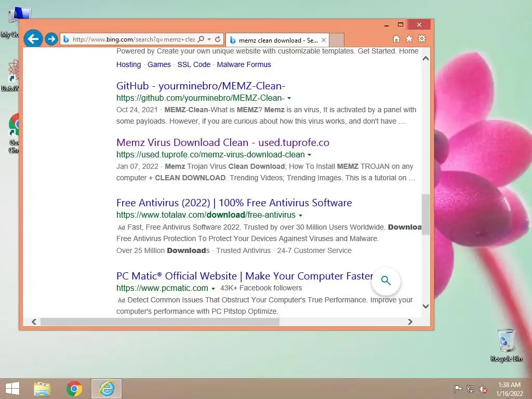
Task: Click the 'Jan 07, 2022' result date
Action: [x=137, y=167]
